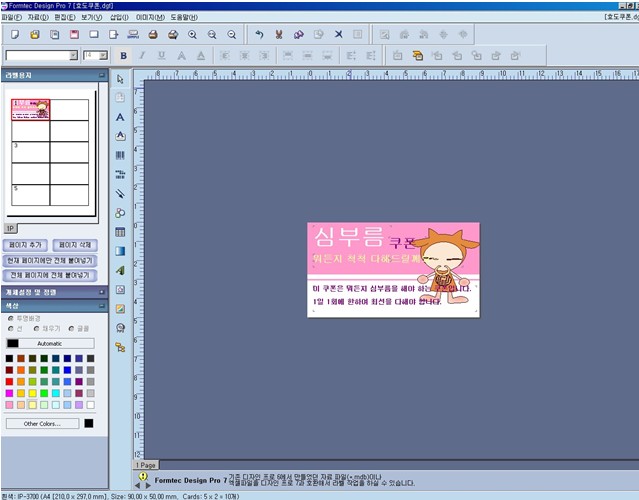Click the tip bar previous arrow
The height and width of the screenshot is (500, 639).
[x=137, y=485]
